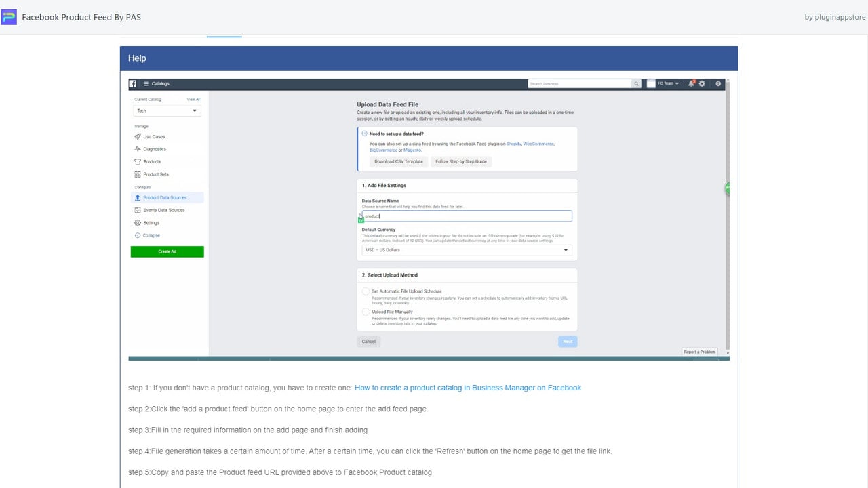Click the Collapse sidebar label
868x488 pixels.
[152, 235]
